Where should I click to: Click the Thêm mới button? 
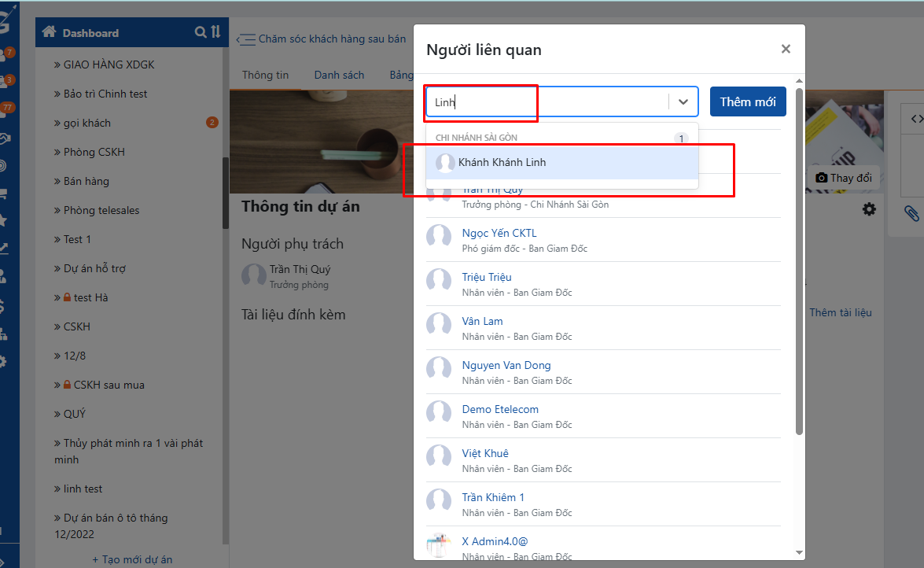click(747, 101)
